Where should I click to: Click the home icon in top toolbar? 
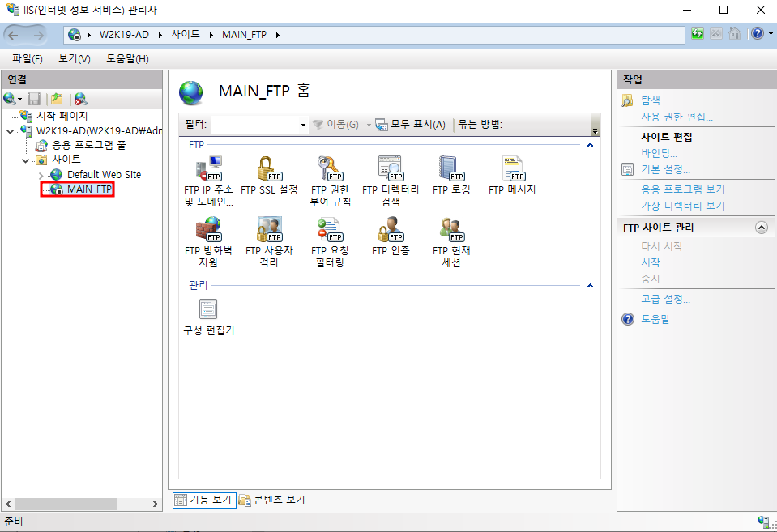tap(734, 34)
